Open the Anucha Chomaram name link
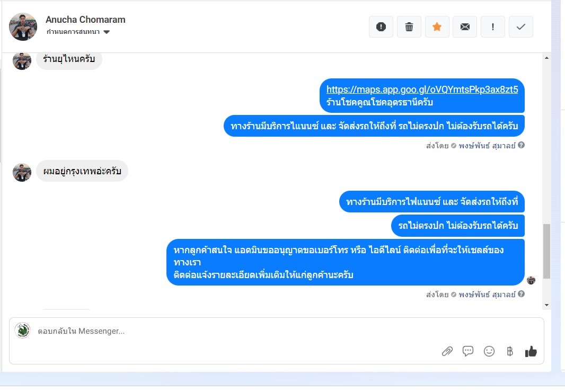The width and height of the screenshot is (565, 392). point(85,20)
